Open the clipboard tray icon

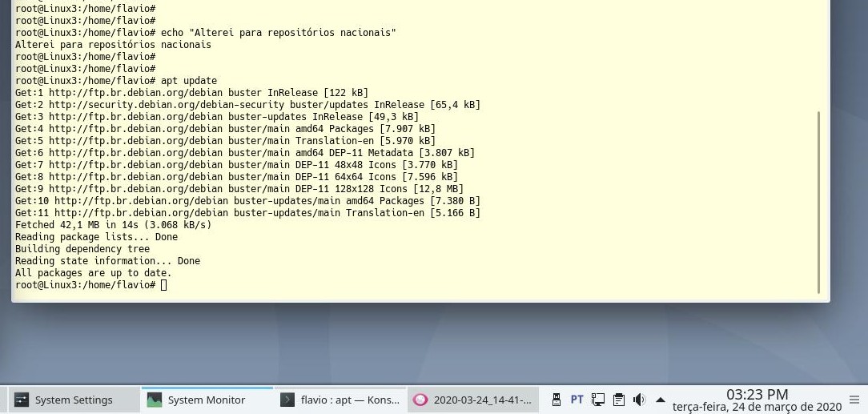click(618, 399)
